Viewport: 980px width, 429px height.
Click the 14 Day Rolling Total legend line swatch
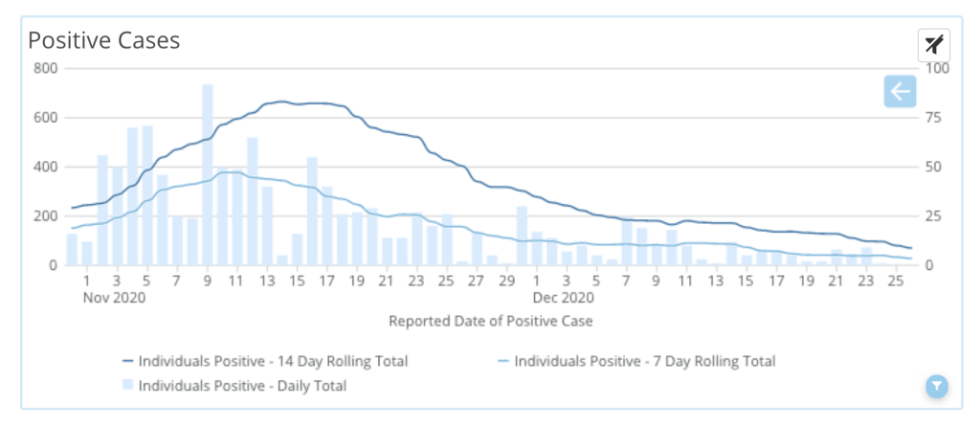pyautogui.click(x=127, y=362)
